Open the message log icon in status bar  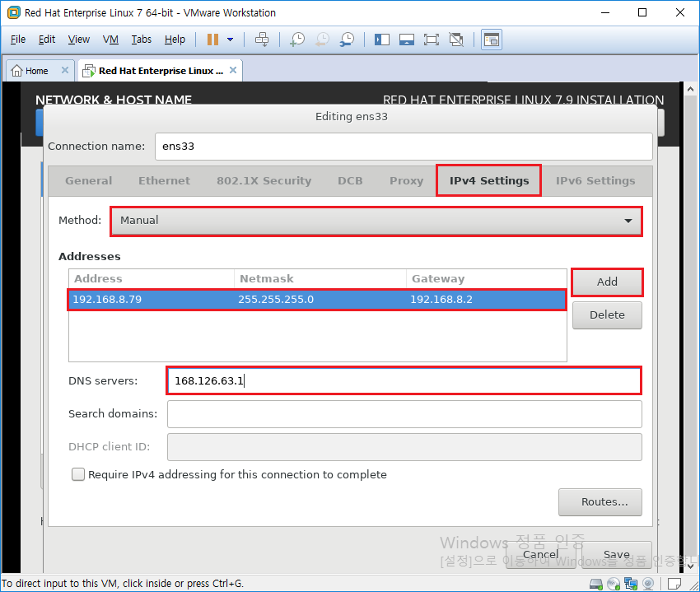tap(674, 584)
